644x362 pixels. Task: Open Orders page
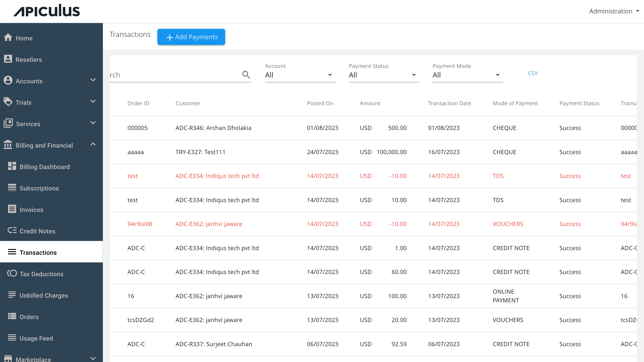coord(51,317)
